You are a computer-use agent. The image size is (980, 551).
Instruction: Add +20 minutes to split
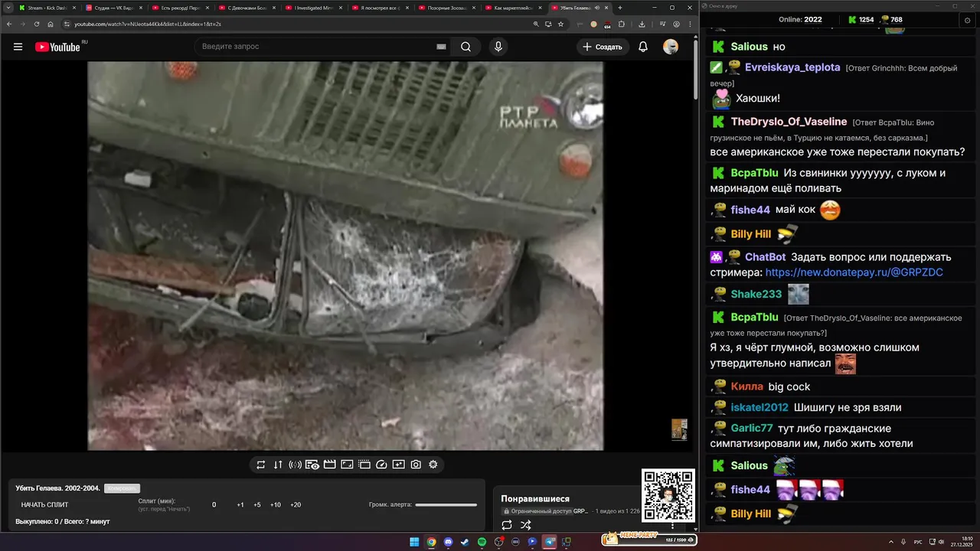point(296,505)
